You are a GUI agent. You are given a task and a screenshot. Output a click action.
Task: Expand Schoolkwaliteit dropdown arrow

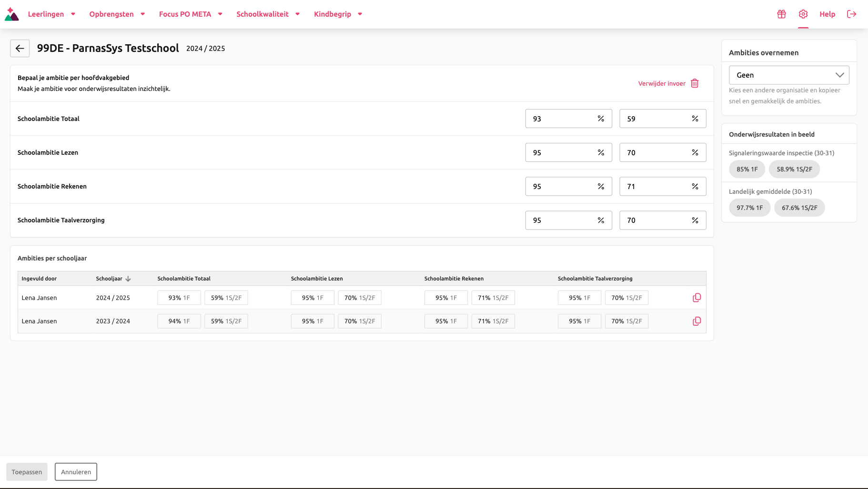point(298,14)
